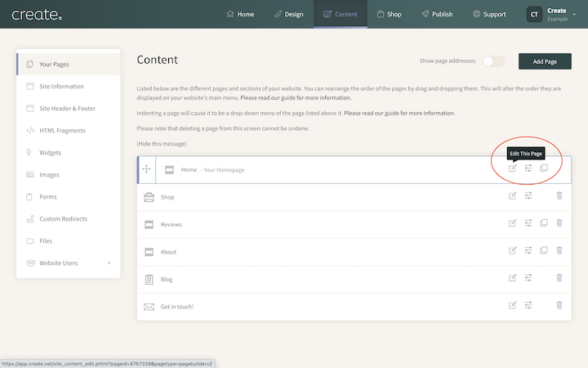Duplicate the About page
The width and height of the screenshot is (588, 368).
544,250
